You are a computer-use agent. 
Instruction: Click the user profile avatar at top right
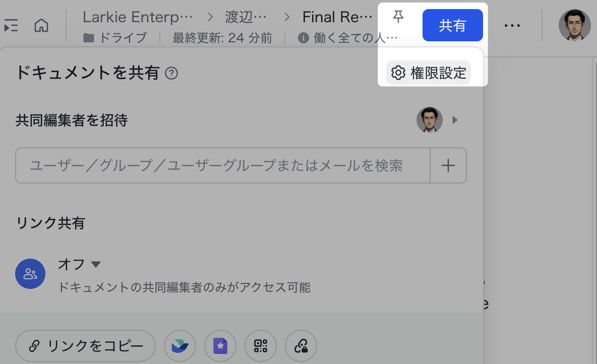(574, 25)
